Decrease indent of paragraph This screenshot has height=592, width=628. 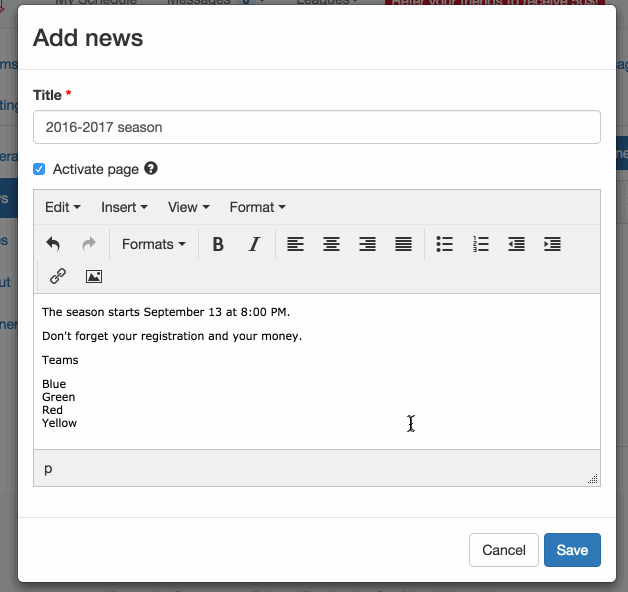(x=516, y=244)
